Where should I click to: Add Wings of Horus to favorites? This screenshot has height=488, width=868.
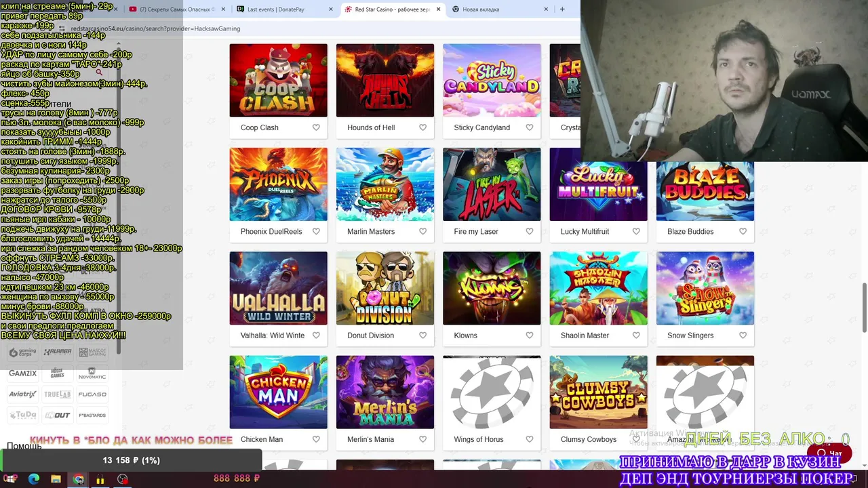tap(530, 439)
